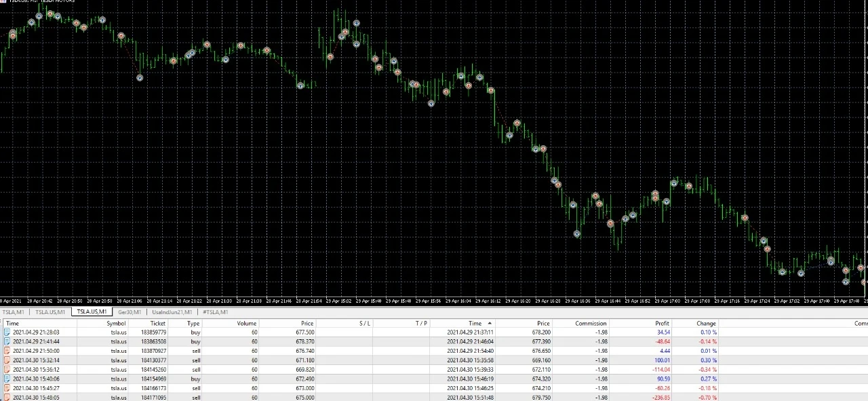The height and width of the screenshot is (401, 868).
Task: Click ticket number 183863508
Action: [153, 342]
